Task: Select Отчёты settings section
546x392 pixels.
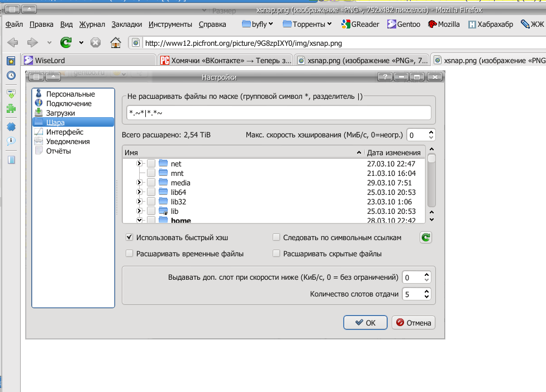Action: (x=73, y=151)
